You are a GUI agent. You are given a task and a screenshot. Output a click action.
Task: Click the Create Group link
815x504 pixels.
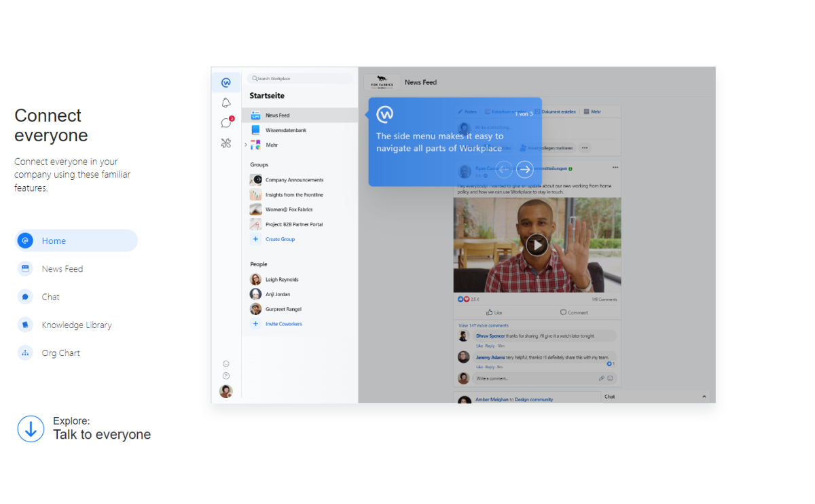pos(280,239)
